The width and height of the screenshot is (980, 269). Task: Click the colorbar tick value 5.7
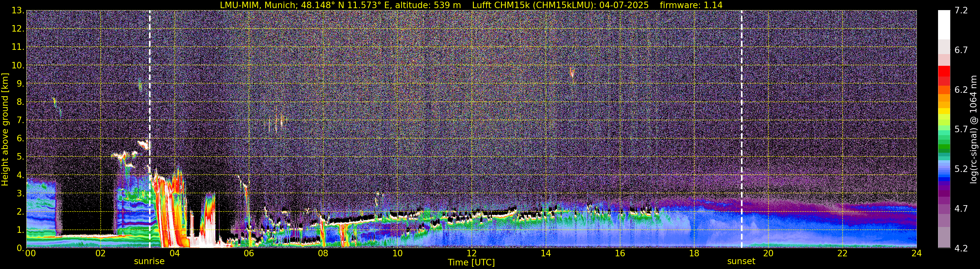(x=961, y=129)
